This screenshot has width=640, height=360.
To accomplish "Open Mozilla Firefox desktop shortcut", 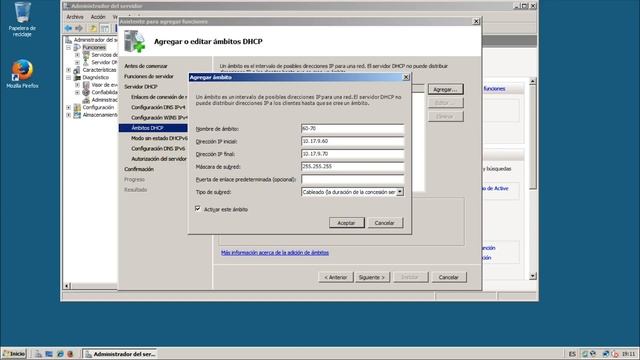I will [x=22, y=74].
